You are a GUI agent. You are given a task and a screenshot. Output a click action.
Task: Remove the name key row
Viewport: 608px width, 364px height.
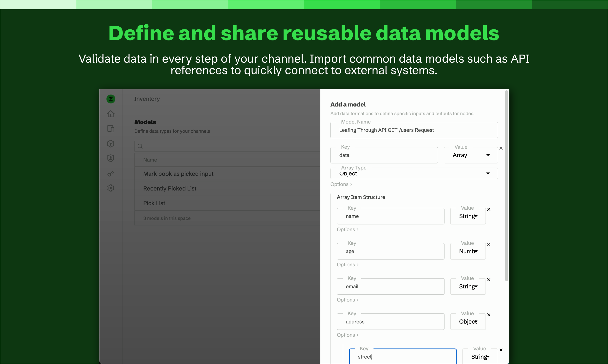489,209
